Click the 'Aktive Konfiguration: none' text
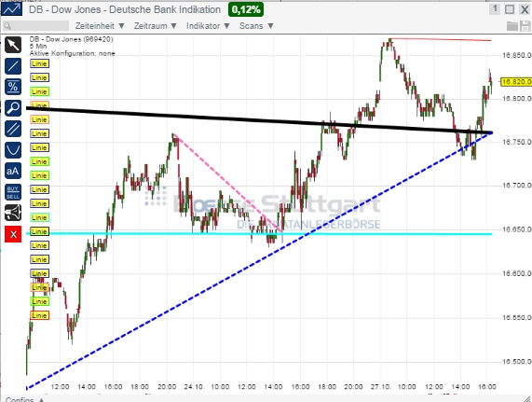Image resolution: width=532 pixels, height=402 pixels. 73,53
